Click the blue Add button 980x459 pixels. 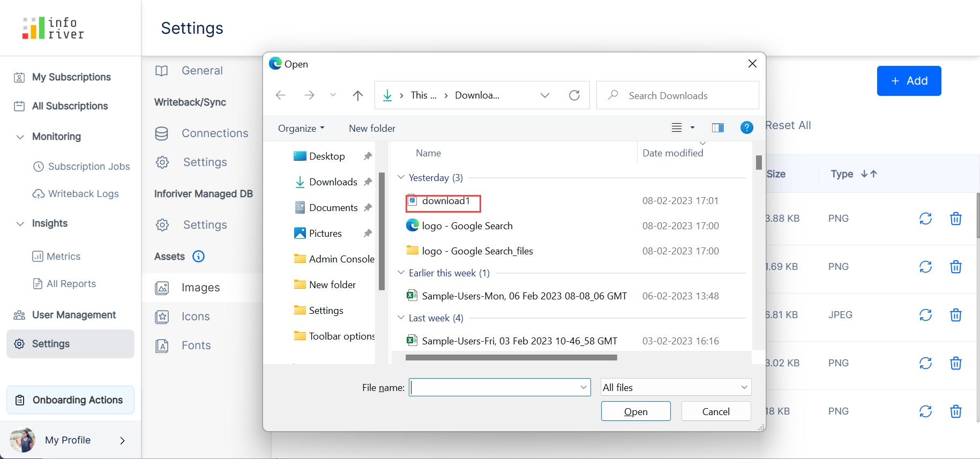point(909,81)
